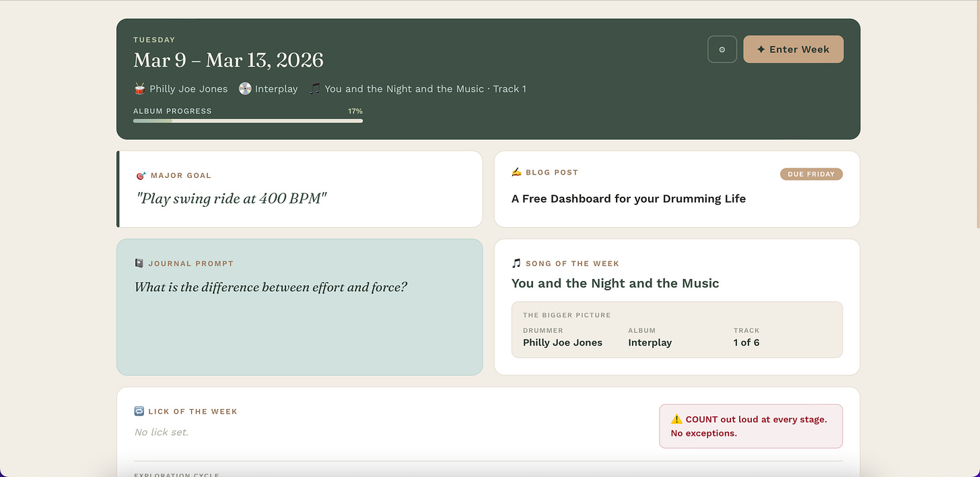Click the 17% progress value
Image resolution: width=980 pixels, height=477 pixels.
pyautogui.click(x=355, y=111)
